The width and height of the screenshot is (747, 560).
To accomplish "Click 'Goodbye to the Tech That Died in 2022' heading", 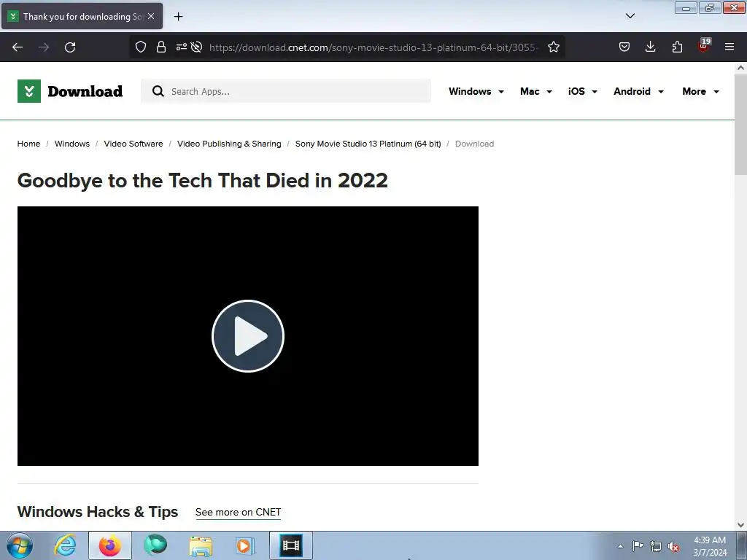I will click(203, 181).
